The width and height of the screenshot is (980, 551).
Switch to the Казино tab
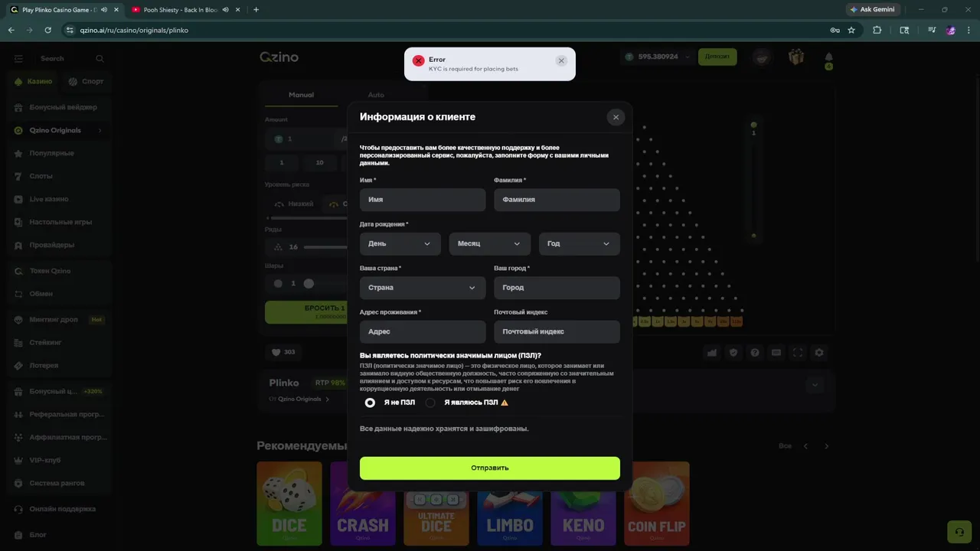[x=34, y=81]
